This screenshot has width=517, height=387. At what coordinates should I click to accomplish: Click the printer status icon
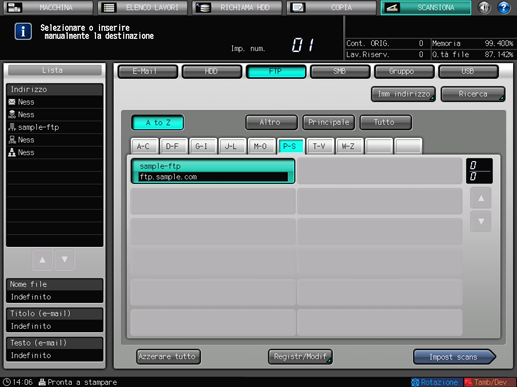[42, 382]
